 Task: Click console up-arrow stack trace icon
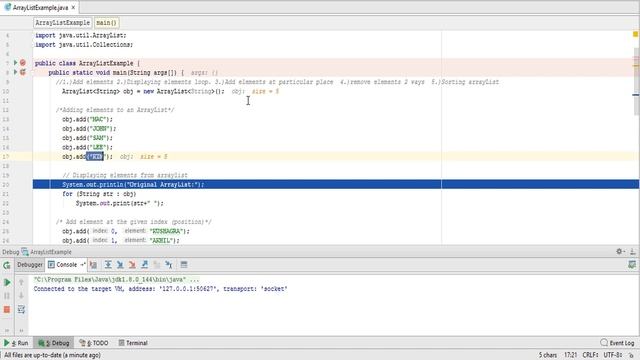point(21,282)
